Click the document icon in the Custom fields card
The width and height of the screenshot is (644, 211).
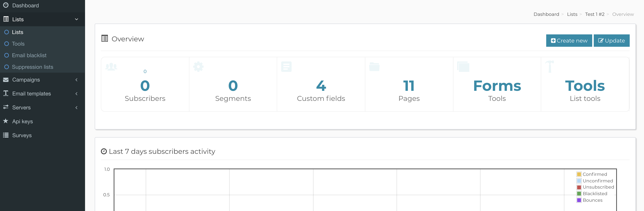[286, 67]
